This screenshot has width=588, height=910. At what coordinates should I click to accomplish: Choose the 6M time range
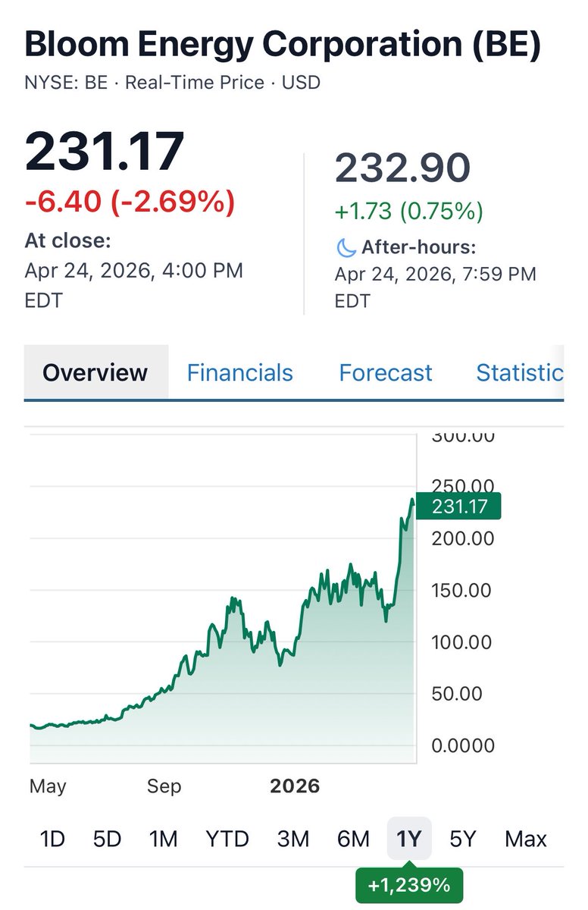click(353, 839)
